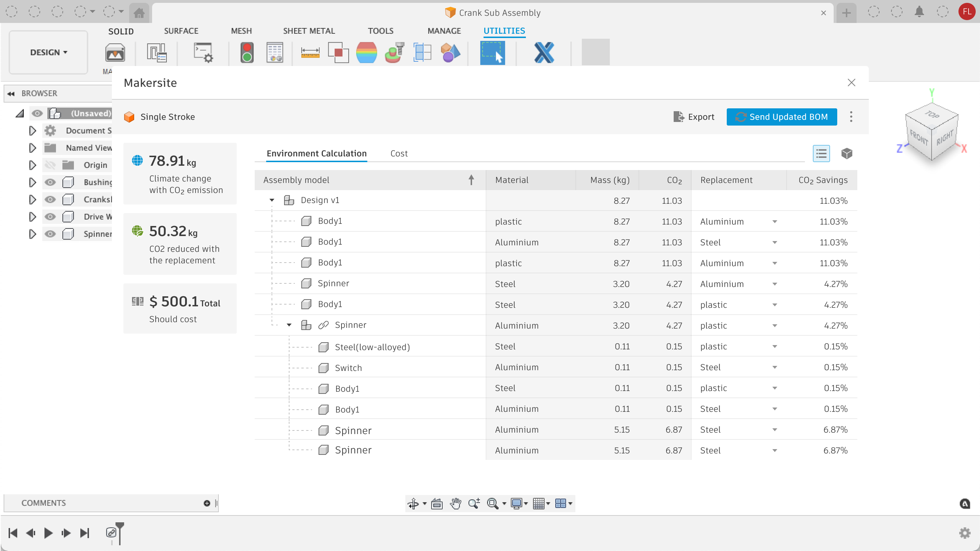Click the Measure ruler tool
The image size is (980, 551).
310,52
